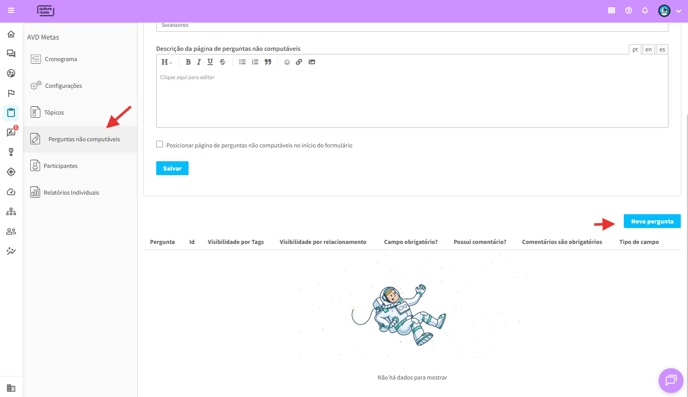Insert a blockquote
Viewport: 688px width, 397px height.
point(268,62)
